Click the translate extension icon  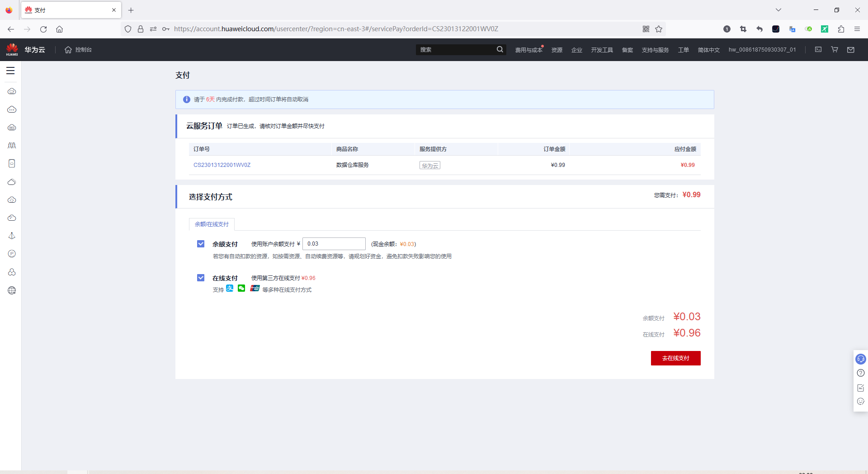coord(792,29)
